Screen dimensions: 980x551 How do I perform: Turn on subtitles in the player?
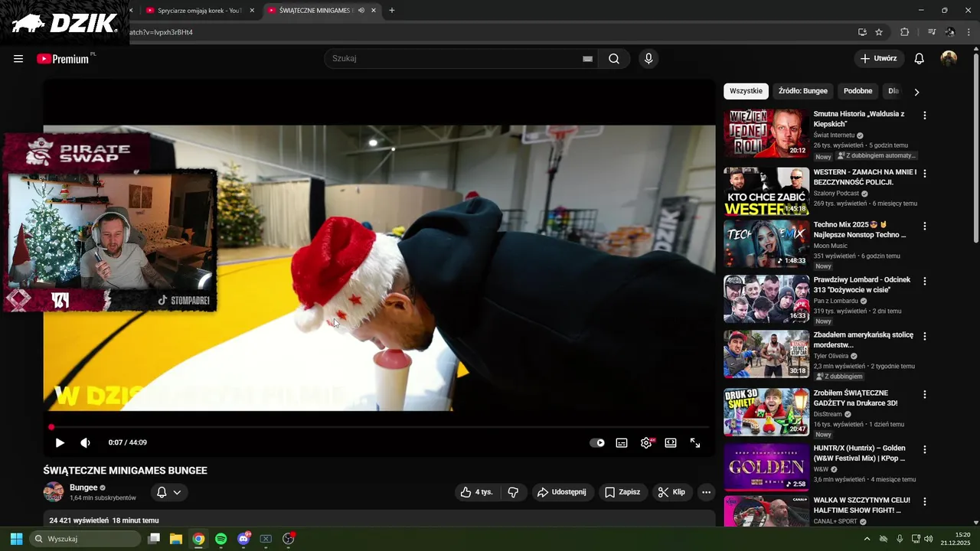pos(622,443)
